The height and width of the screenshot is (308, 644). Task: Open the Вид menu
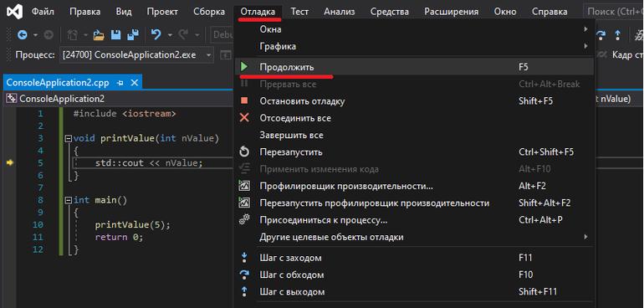tap(124, 12)
